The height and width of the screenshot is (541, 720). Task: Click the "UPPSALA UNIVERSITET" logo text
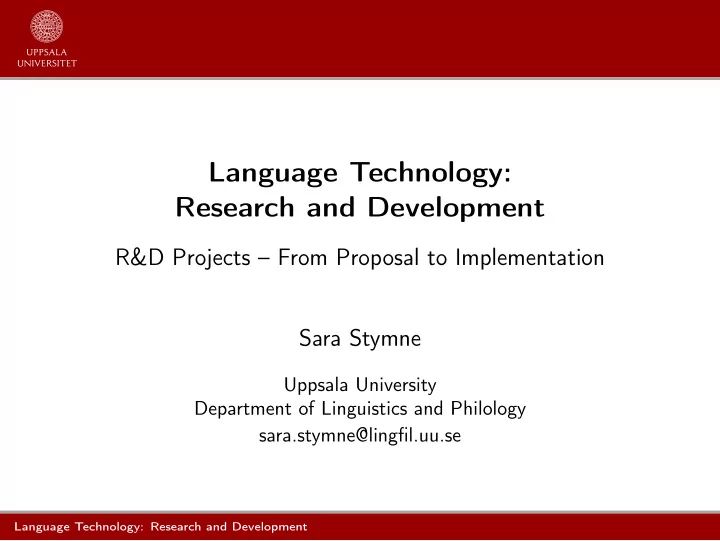point(47,58)
